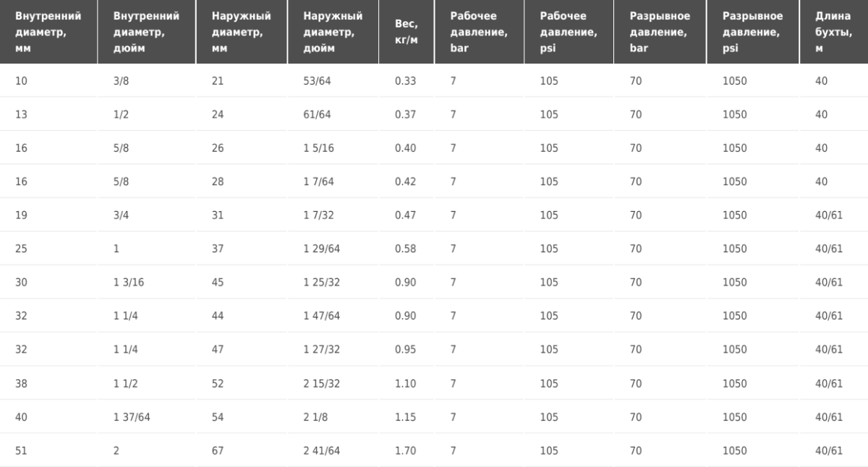
Task: Click the 'Рабочее давление, bar' column header
Action: coord(480,32)
